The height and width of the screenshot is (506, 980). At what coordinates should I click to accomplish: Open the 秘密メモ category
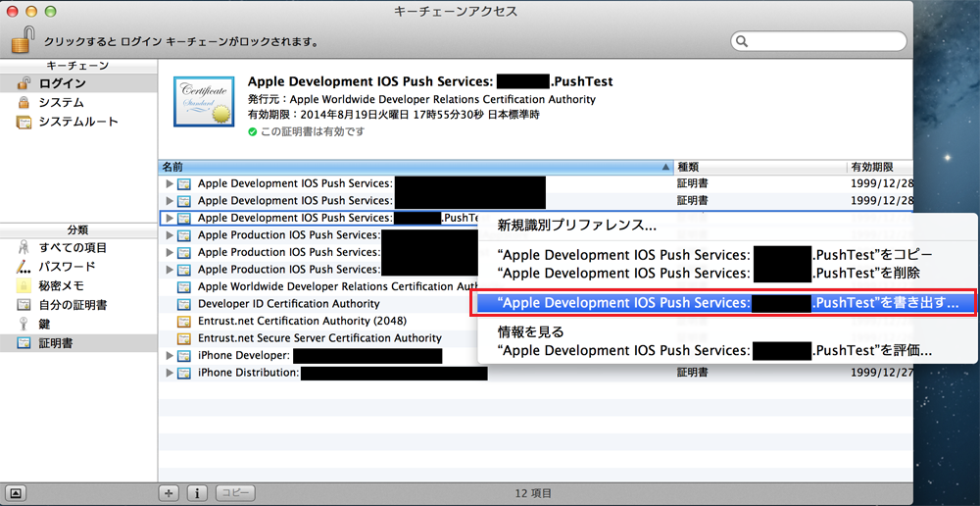(78, 285)
